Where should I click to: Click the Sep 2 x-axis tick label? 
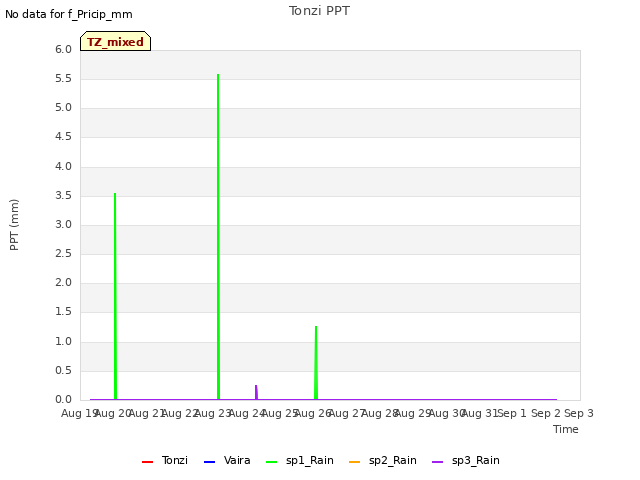[546, 413]
